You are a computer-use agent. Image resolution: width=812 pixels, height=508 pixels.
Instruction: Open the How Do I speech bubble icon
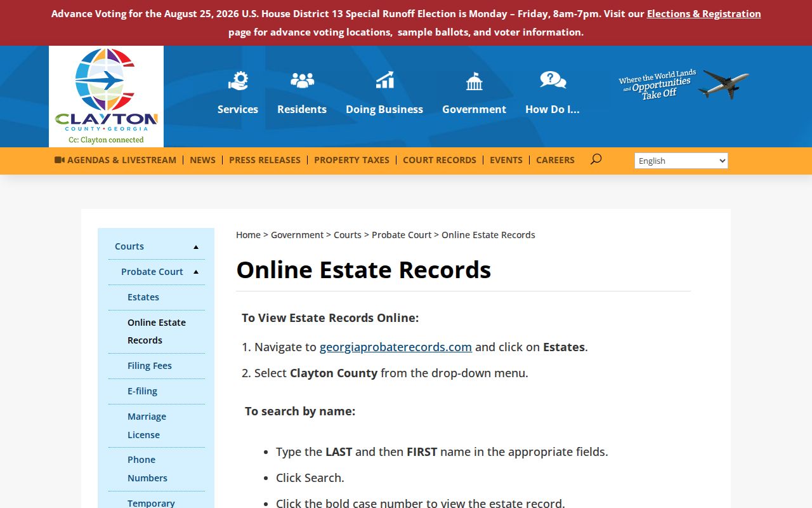553,80
